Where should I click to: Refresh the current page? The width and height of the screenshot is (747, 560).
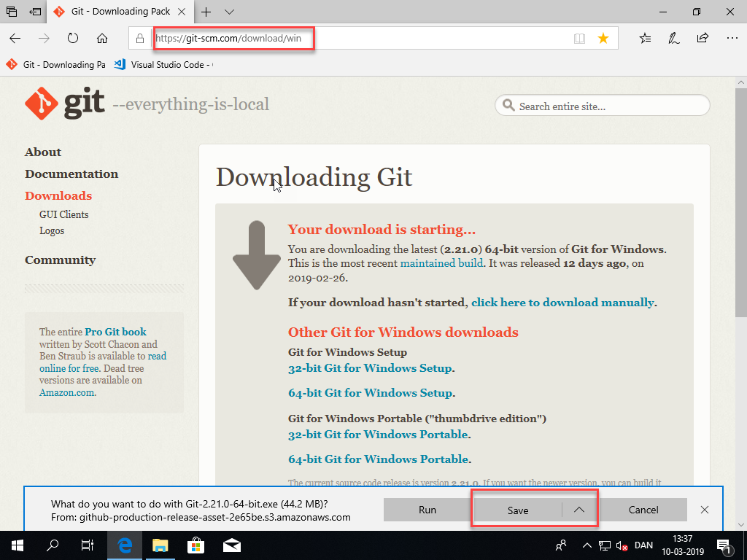pos(73,38)
